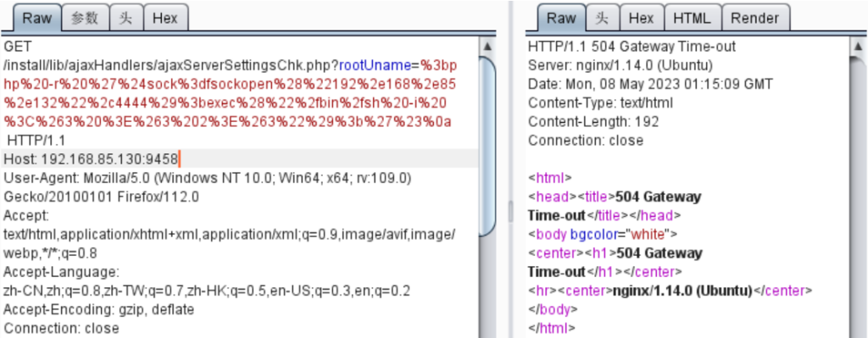Click the request pane scroll-up arrow
The image size is (868, 338).
point(487,47)
